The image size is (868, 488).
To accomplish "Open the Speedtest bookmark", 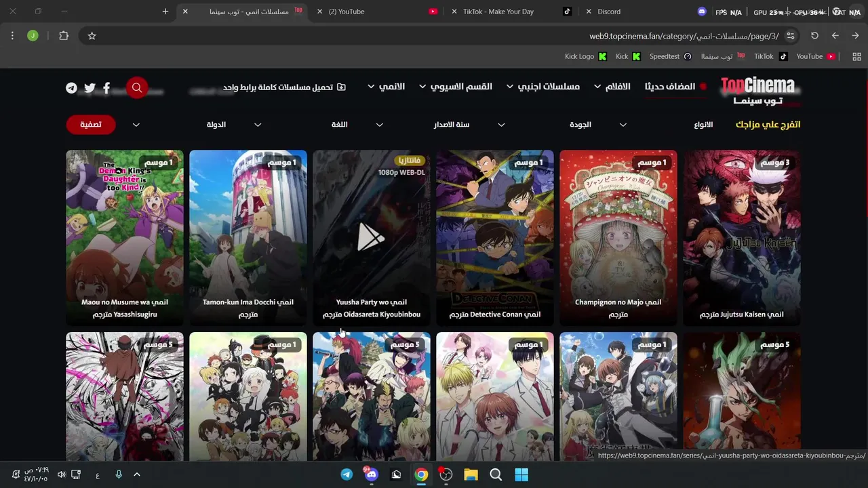I will (x=671, y=56).
